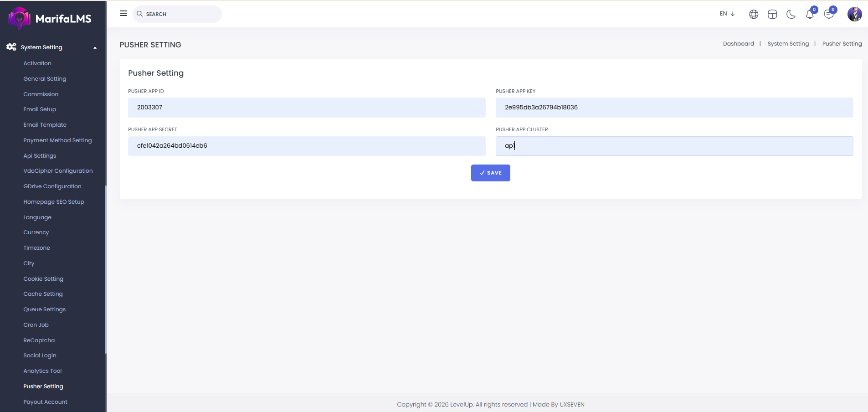Click the Save button
The width and height of the screenshot is (868, 412).
(x=490, y=173)
